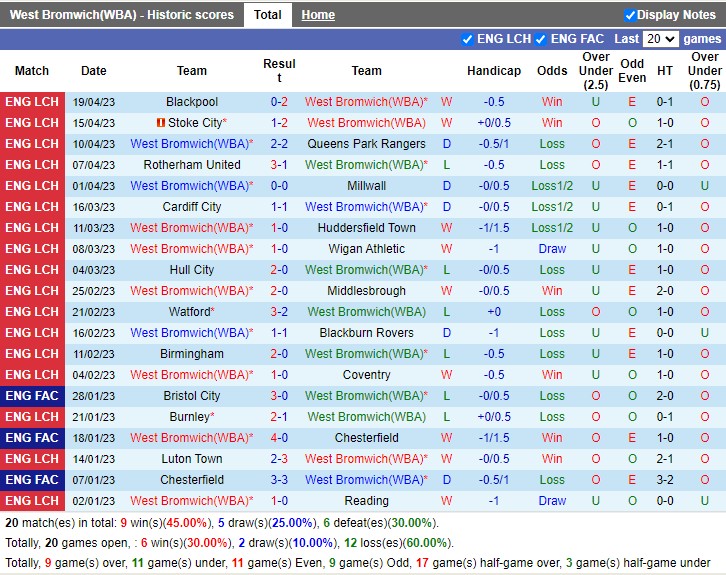Open the Blackpool team link
The image size is (726, 575).
(x=192, y=102)
